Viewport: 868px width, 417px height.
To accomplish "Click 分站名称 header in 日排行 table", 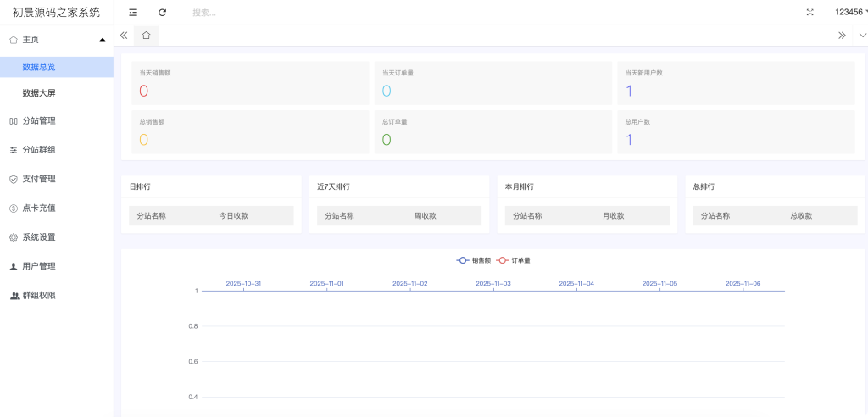I will coord(151,216).
